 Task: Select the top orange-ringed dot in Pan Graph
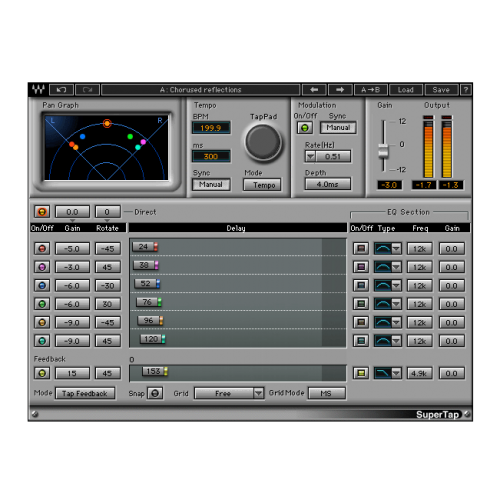click(107, 123)
